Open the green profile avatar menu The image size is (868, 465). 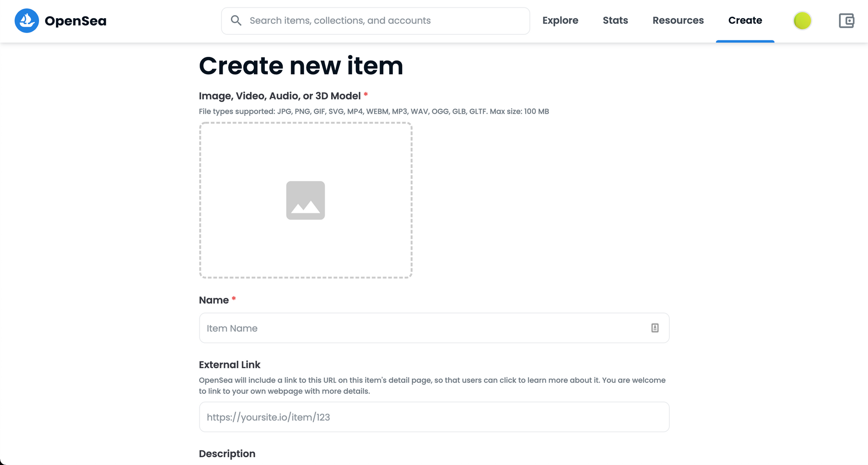point(802,20)
